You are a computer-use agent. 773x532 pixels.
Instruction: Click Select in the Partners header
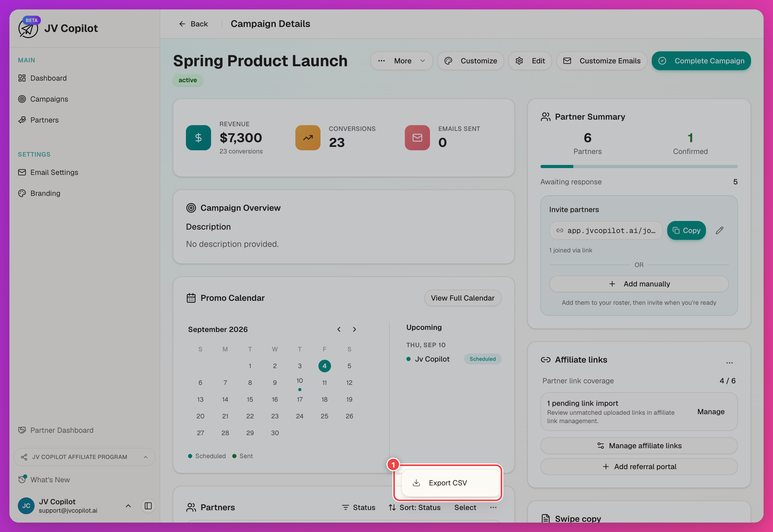pyautogui.click(x=465, y=507)
